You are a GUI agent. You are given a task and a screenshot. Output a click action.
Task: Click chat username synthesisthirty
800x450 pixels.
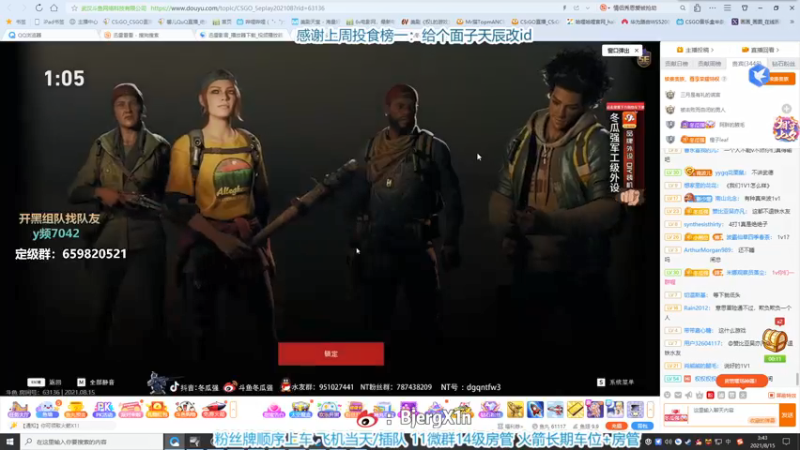point(703,224)
